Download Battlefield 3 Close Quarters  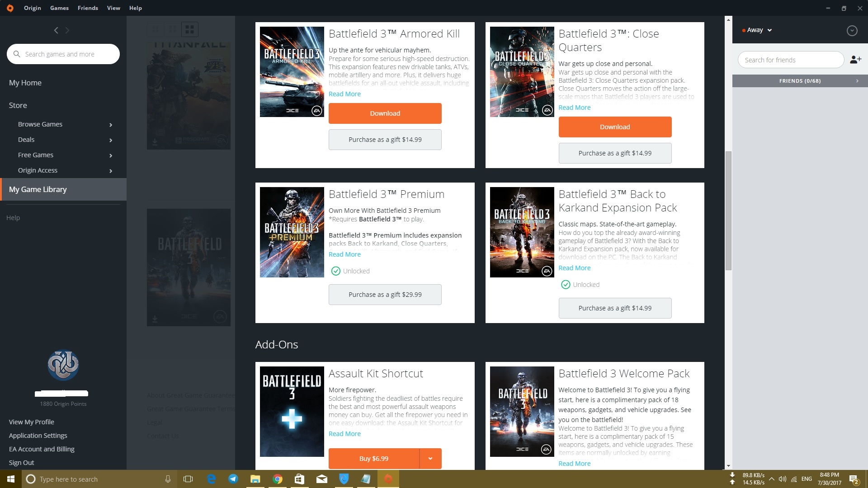coord(615,127)
